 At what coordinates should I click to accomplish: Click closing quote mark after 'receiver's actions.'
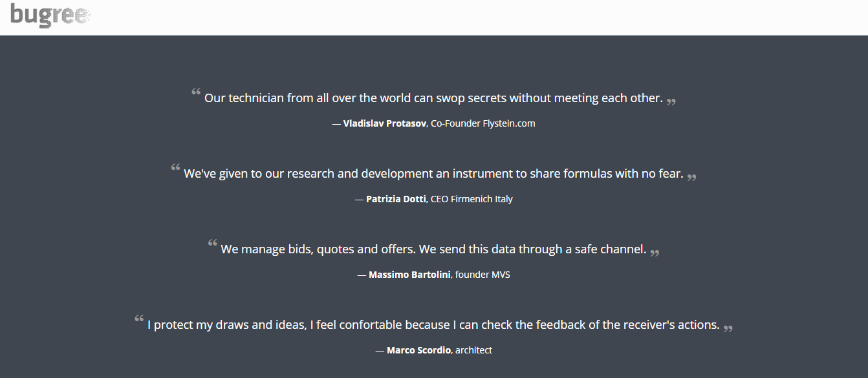click(x=728, y=328)
